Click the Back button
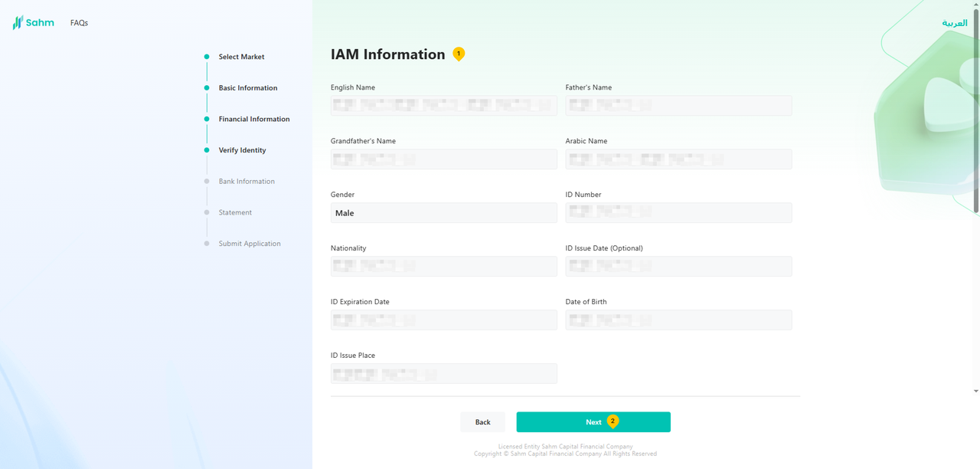Screen dimensions: 980x469 (482, 422)
